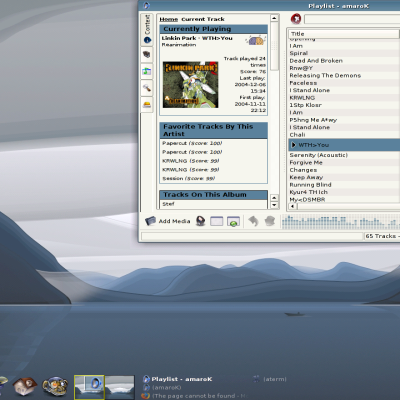The width and height of the screenshot is (400, 400).
Task: Click the globe gadget icon beside house icon
Action: click(55, 387)
